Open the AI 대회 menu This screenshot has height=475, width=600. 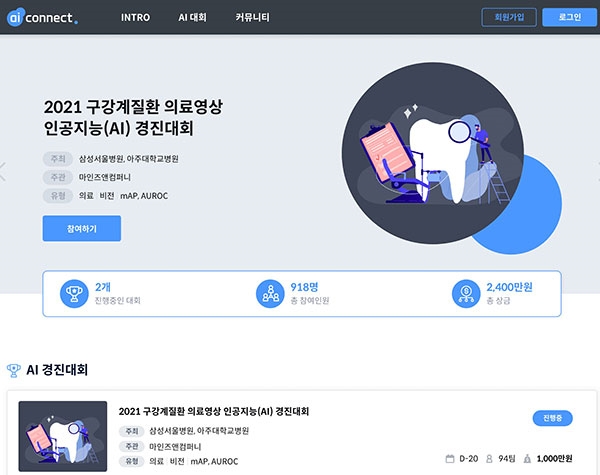click(192, 18)
